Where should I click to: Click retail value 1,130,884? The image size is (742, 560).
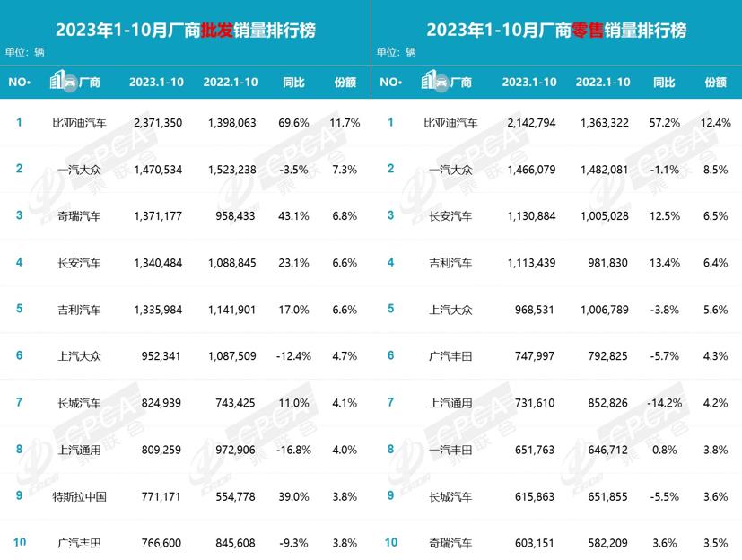click(531, 216)
